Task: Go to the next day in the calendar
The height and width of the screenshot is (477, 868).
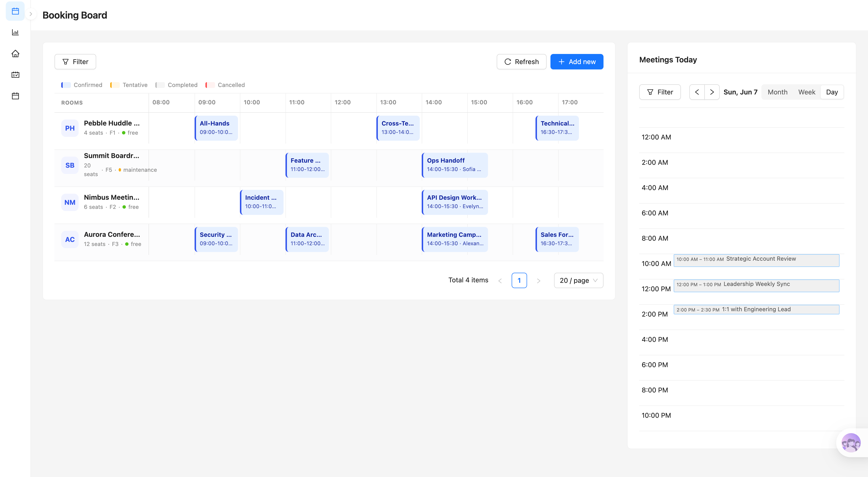Action: point(712,92)
